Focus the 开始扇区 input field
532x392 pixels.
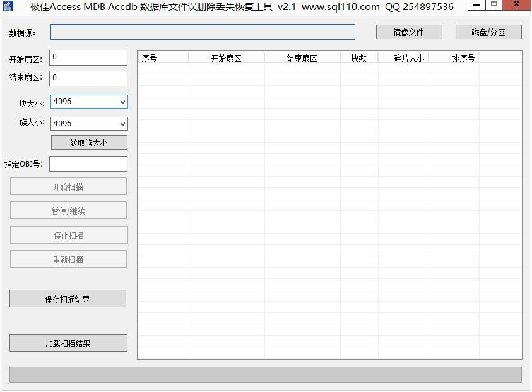click(x=88, y=57)
